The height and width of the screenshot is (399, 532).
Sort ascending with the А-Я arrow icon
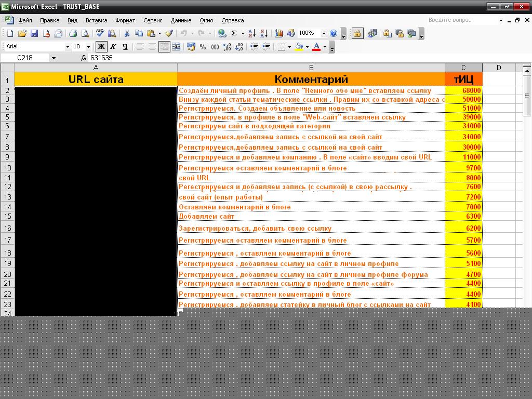251,33
